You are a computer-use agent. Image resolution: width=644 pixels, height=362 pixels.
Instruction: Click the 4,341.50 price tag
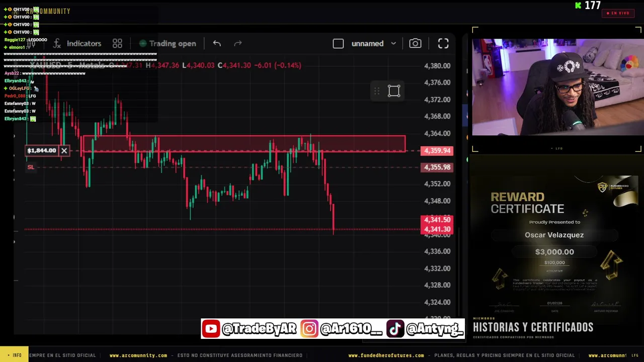click(x=437, y=220)
